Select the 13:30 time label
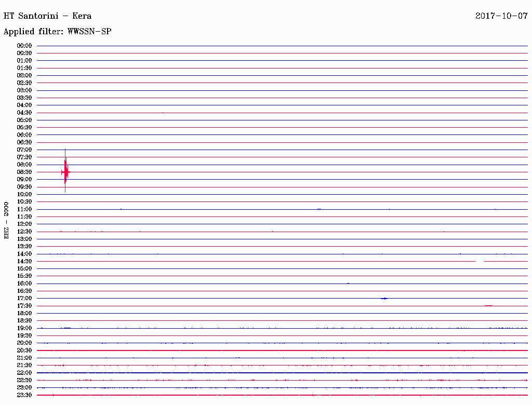The width and height of the screenshot is (532, 405). [x=24, y=247]
